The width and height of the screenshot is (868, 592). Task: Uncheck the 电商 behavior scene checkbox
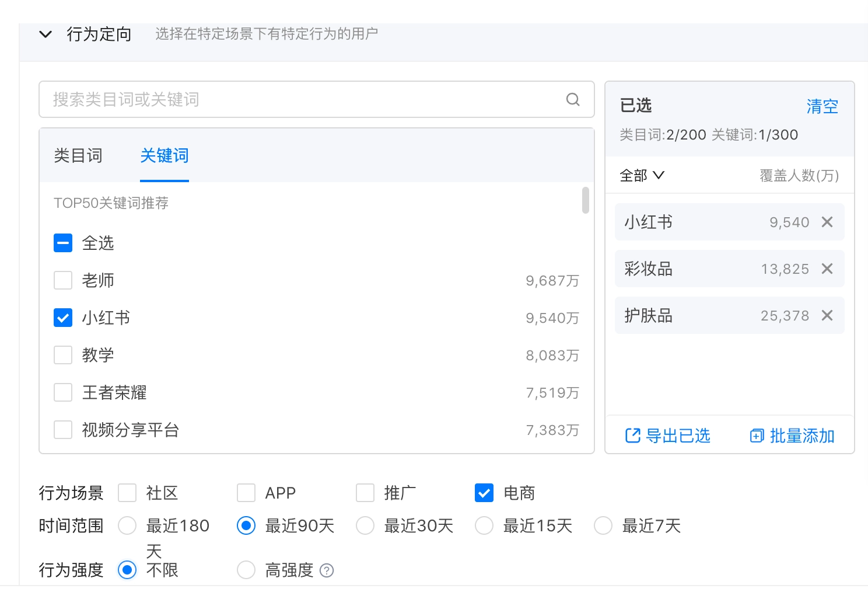click(484, 493)
